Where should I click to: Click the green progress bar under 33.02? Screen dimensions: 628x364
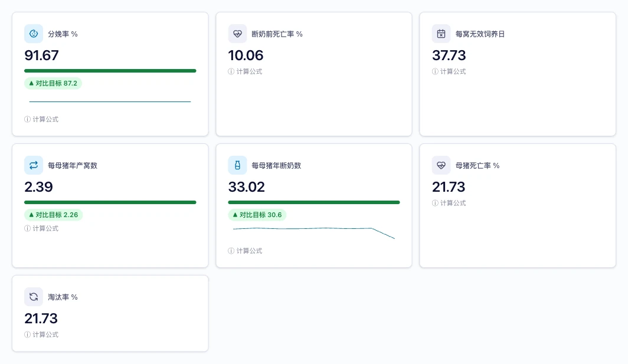point(314,202)
